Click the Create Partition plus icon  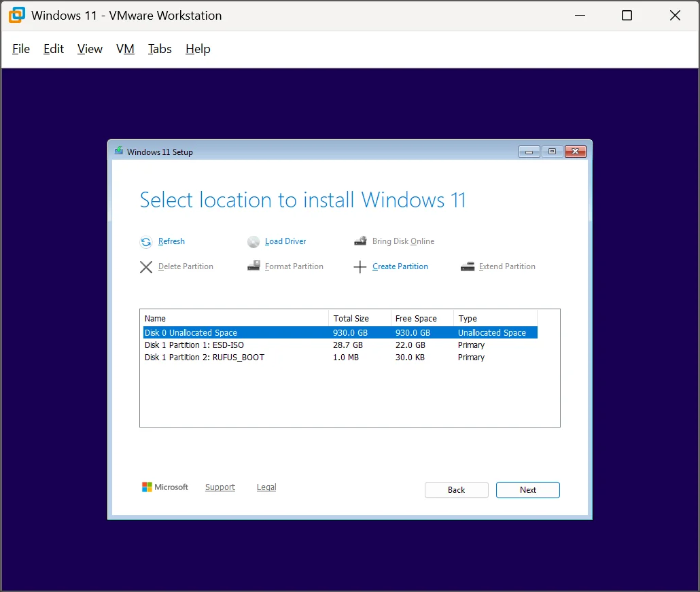pos(360,267)
